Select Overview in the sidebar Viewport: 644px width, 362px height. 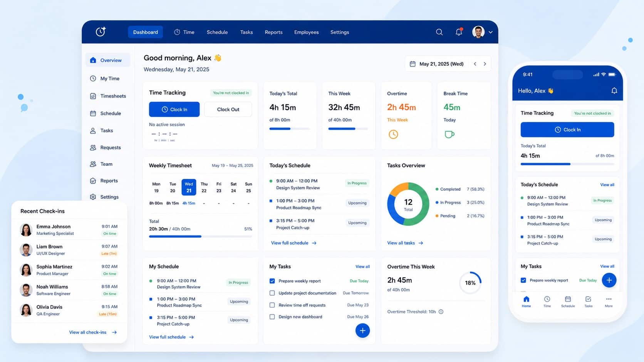coord(108,60)
